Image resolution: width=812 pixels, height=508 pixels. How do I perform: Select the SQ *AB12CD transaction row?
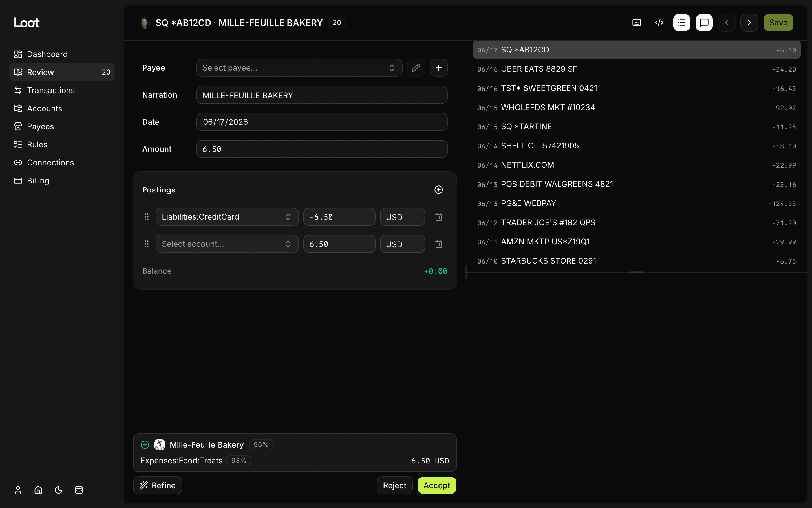tap(637, 50)
